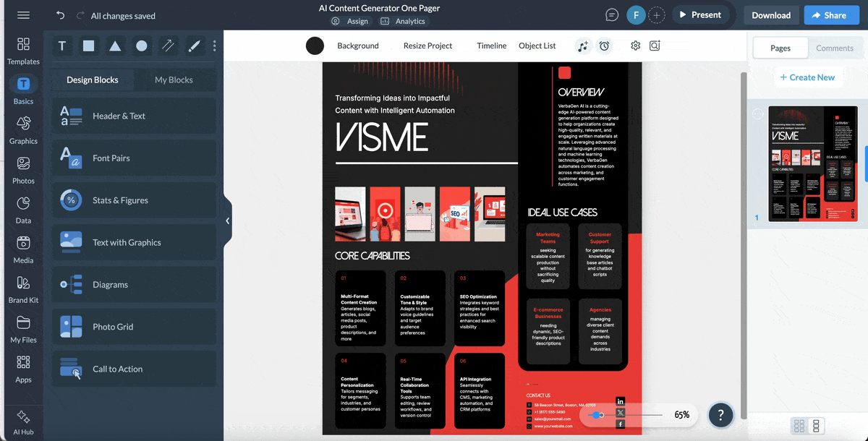Open the add audio tool
This screenshot has width=868, height=441.
pyautogui.click(x=583, y=46)
